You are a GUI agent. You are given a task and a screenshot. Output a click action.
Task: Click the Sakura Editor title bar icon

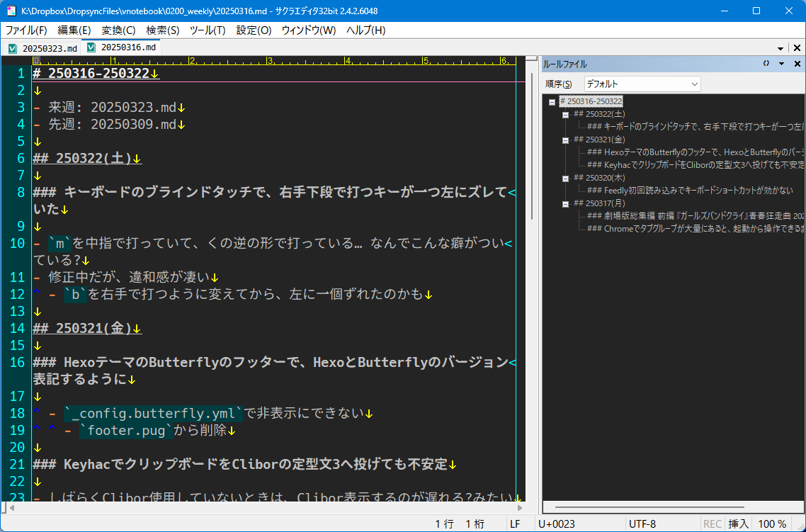point(11,11)
